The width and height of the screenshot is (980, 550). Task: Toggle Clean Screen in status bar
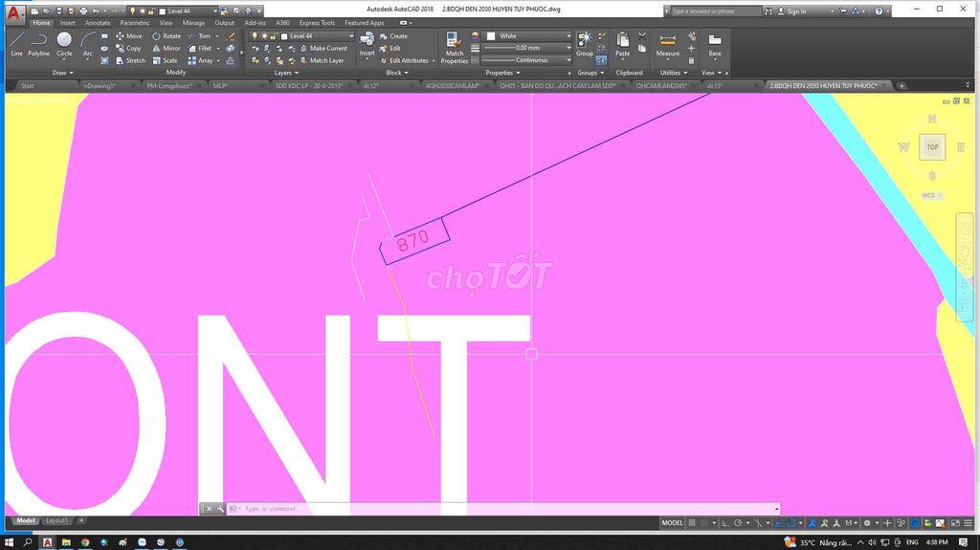click(x=956, y=523)
